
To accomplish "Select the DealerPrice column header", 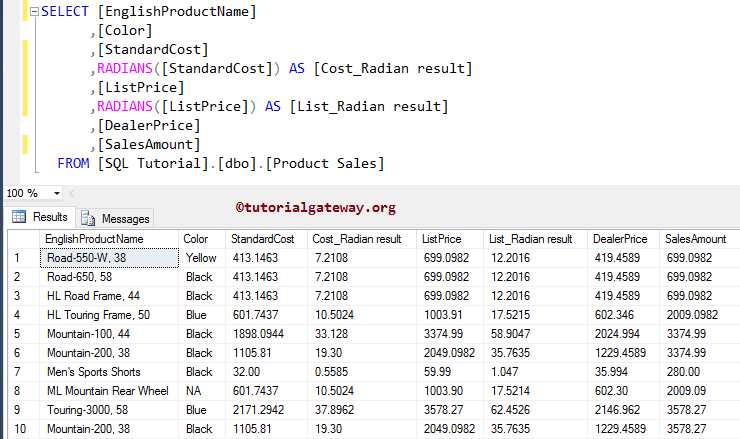I will point(620,239).
